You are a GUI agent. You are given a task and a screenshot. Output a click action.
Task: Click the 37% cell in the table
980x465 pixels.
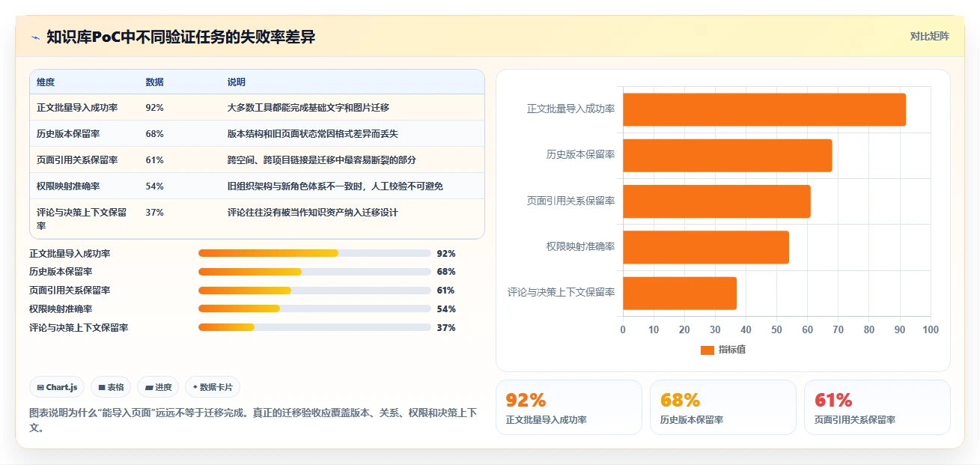coord(154,213)
